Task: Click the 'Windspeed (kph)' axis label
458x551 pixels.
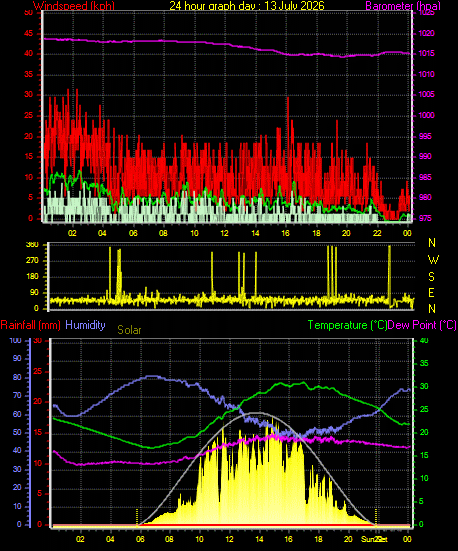Action: pyautogui.click(x=74, y=6)
